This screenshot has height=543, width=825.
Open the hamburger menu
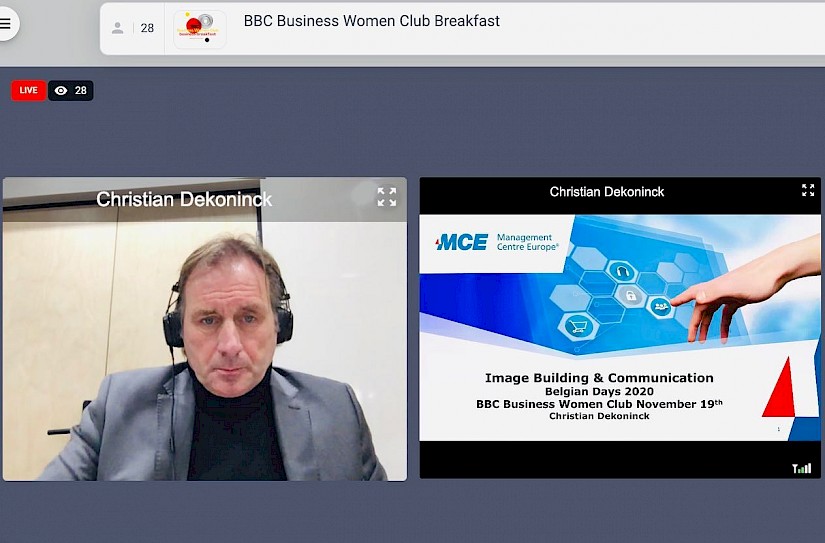(x=6, y=24)
